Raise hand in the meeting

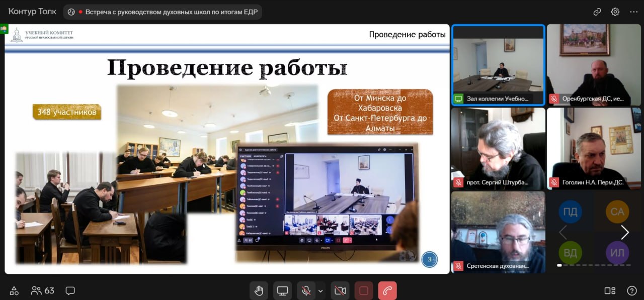click(259, 290)
